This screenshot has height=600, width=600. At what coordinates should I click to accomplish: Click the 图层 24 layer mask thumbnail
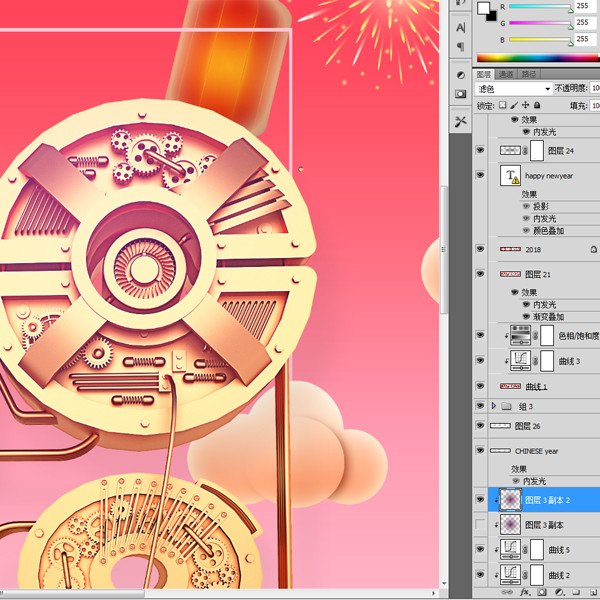pyautogui.click(x=537, y=150)
